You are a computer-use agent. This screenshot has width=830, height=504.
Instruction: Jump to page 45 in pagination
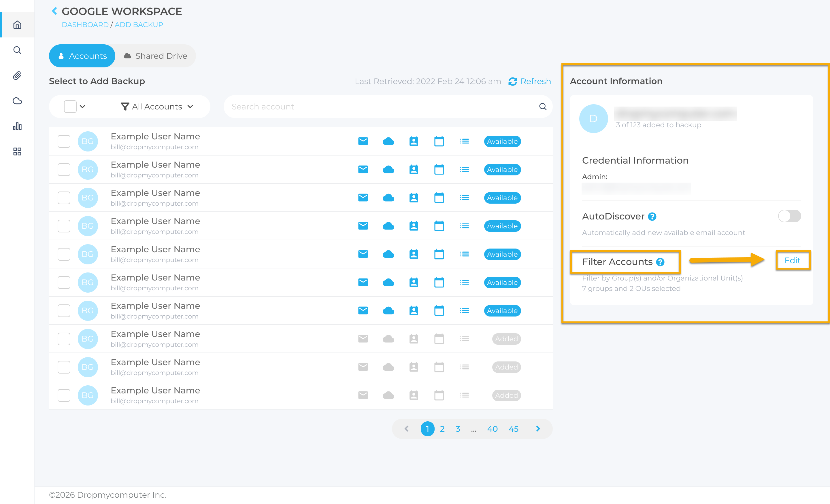point(513,429)
